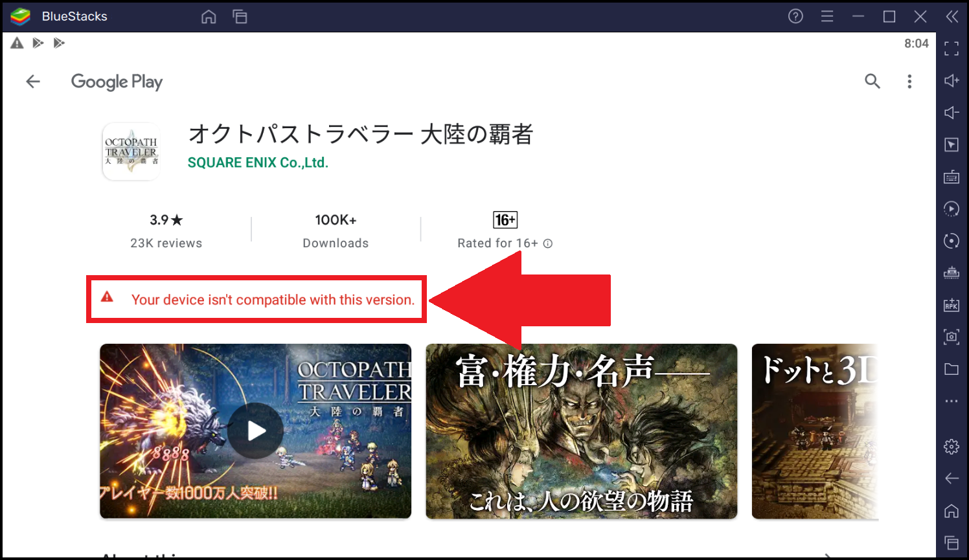The image size is (969, 560).
Task: Toggle fullscreen mode in the side toolbar
Action: coord(952,49)
